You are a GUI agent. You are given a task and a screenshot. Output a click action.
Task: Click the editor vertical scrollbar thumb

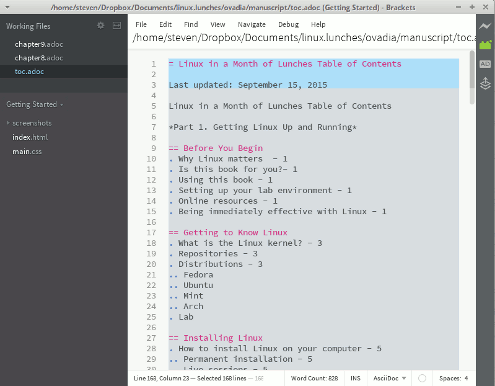pyautogui.click(x=472, y=69)
